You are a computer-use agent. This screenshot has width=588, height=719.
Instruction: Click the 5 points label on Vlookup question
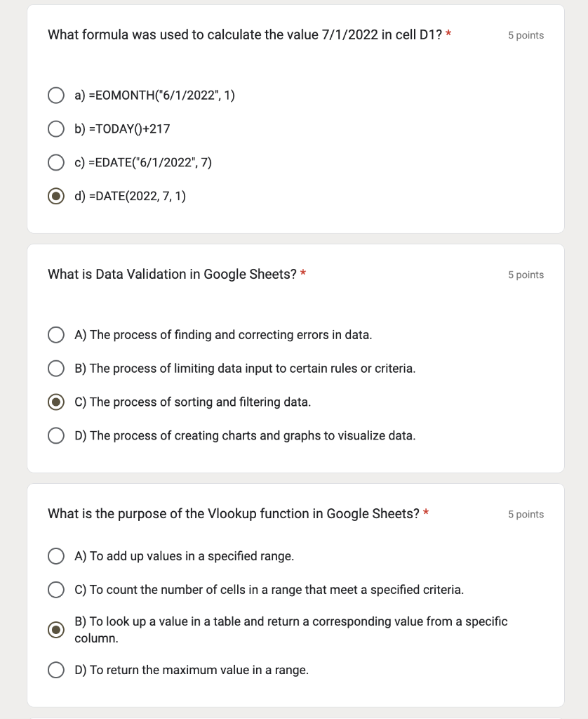click(x=526, y=514)
